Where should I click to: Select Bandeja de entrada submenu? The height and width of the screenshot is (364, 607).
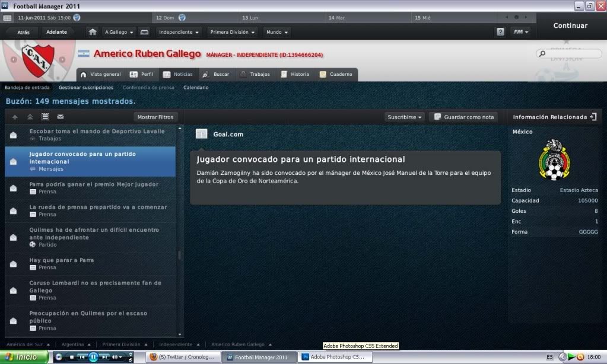pyautogui.click(x=27, y=87)
